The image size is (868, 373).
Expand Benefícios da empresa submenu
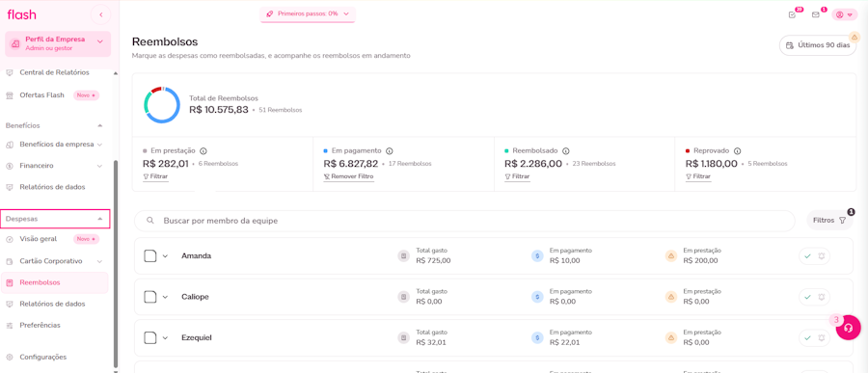pyautogui.click(x=99, y=145)
